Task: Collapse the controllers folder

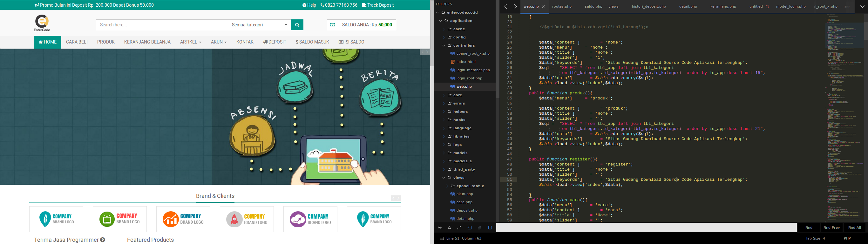Action: click(x=444, y=45)
